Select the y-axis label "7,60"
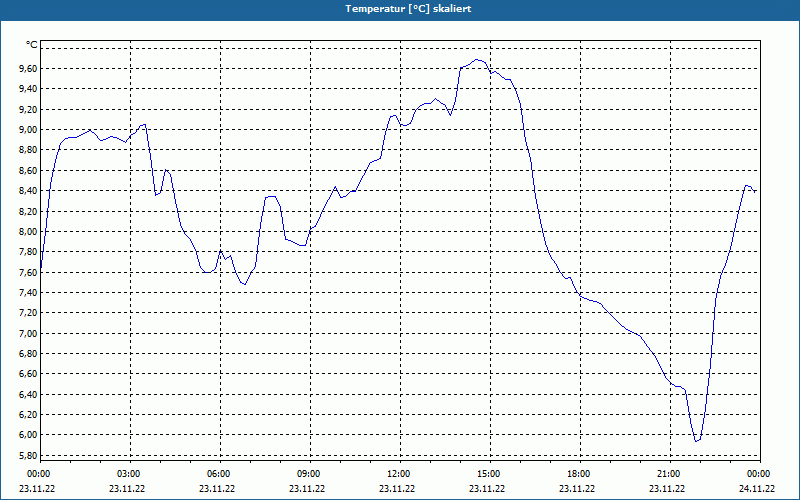The width and height of the screenshot is (800, 500). 29,272
